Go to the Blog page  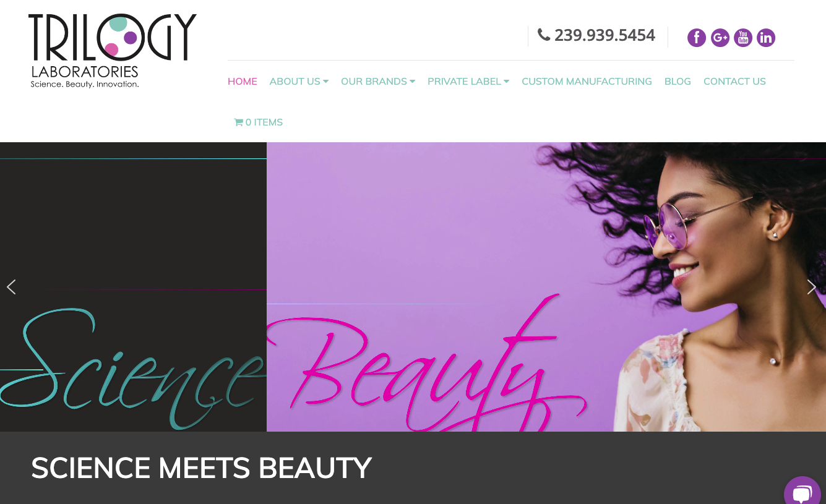[678, 82]
